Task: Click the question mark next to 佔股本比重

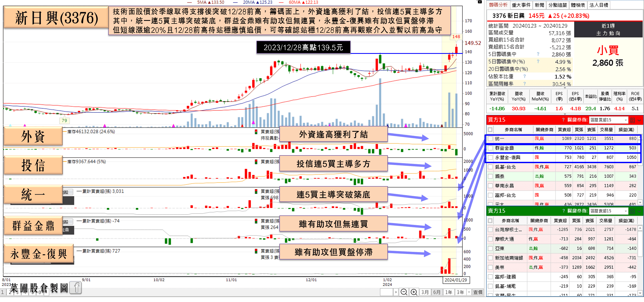Action: click(525, 76)
